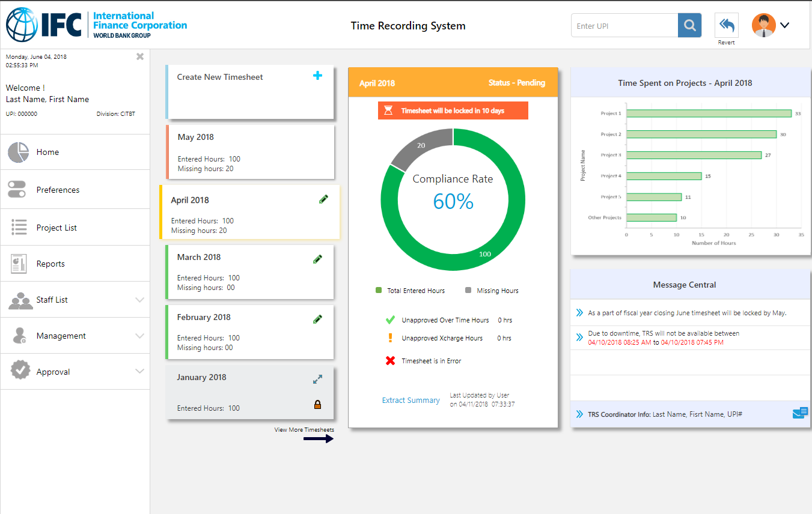Expand the Management menu section

139,336
